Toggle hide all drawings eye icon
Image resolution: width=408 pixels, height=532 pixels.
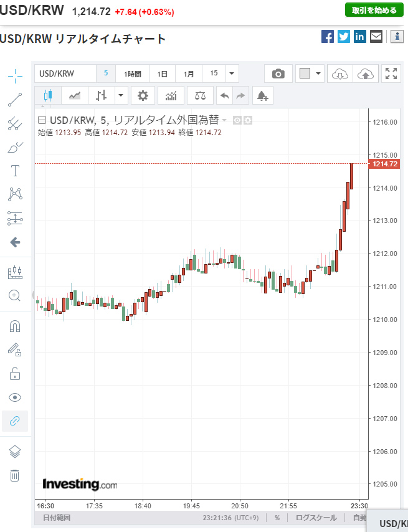(15, 397)
